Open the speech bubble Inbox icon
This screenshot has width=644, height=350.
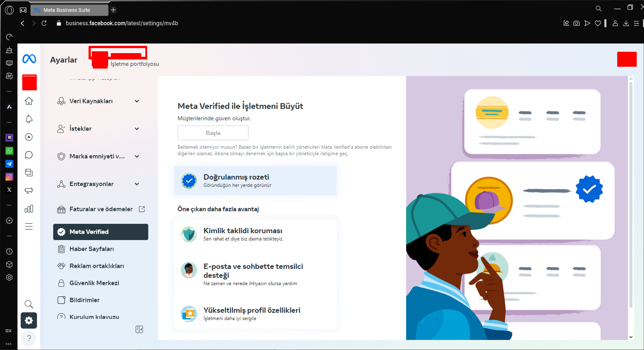pos(29,155)
